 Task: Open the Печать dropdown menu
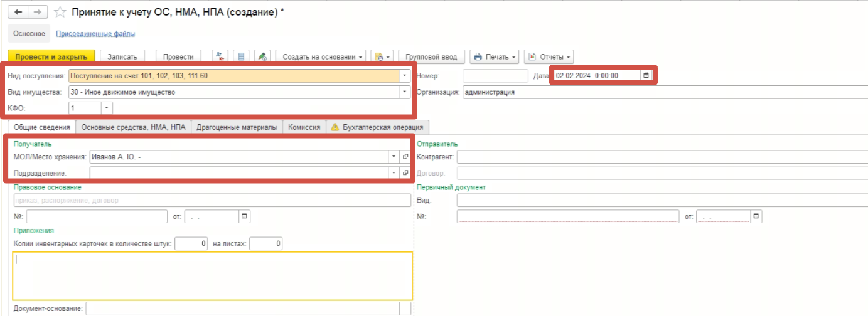495,56
